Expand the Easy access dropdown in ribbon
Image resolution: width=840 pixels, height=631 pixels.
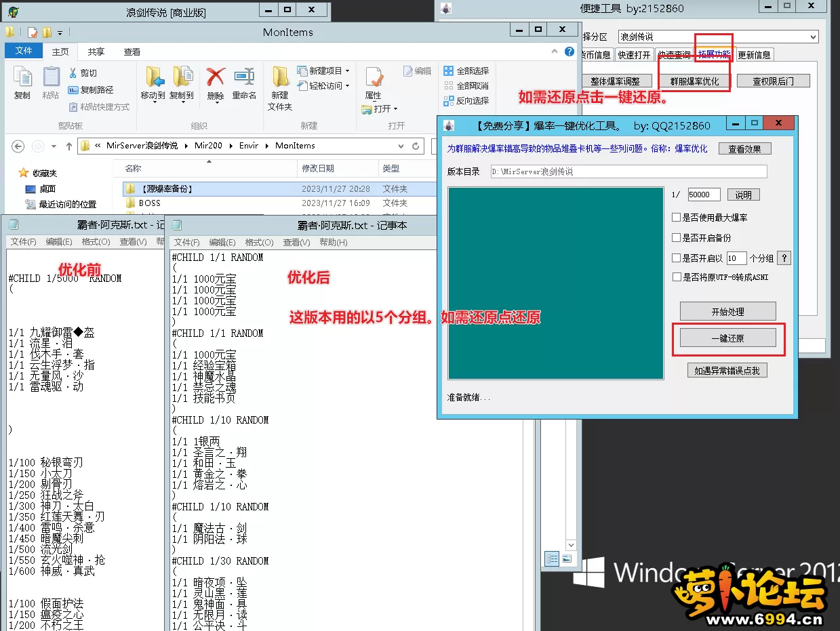point(347,86)
